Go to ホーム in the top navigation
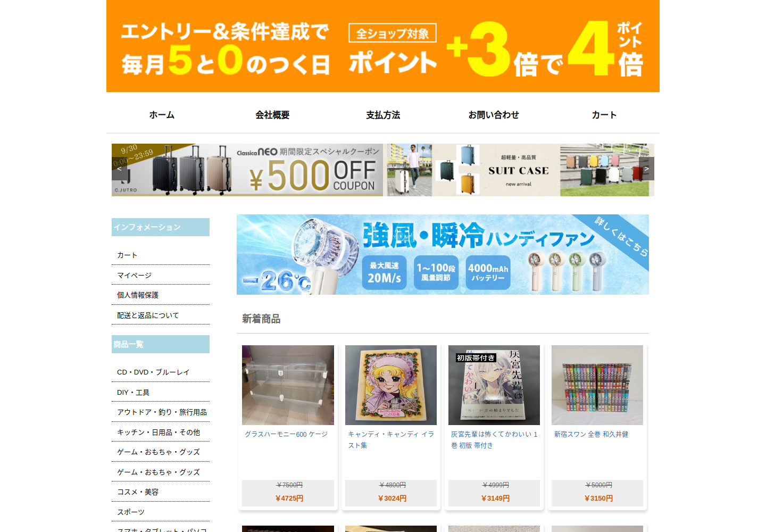Image resolution: width=766 pixels, height=532 pixels. coord(162,115)
